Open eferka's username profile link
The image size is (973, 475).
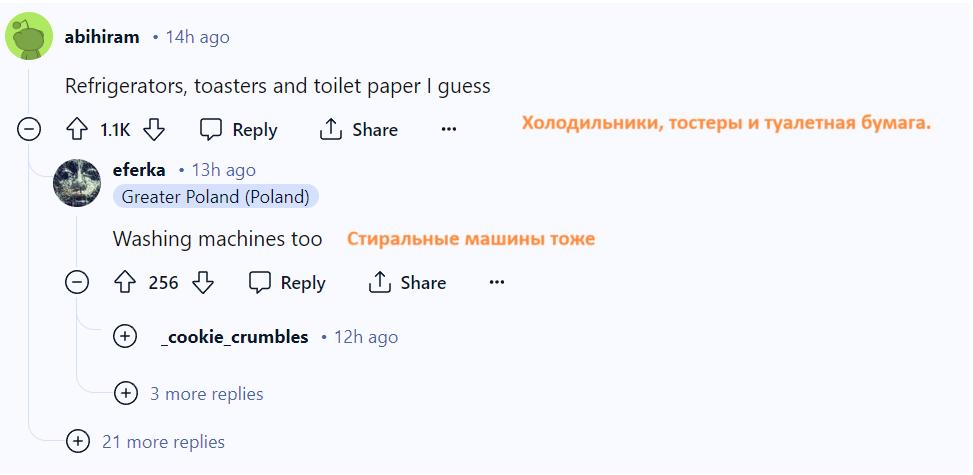point(139,170)
